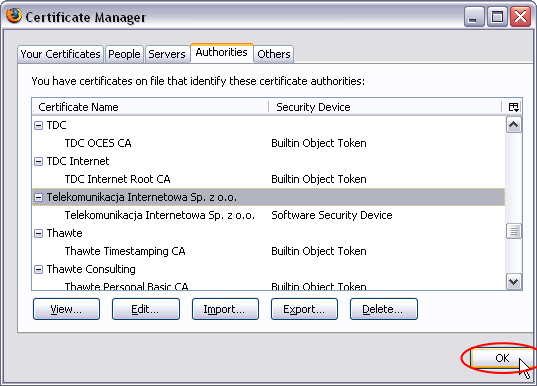Viewport: 537px width, 386px height.
Task: Click the Edit... button
Action: pyautogui.click(x=146, y=309)
